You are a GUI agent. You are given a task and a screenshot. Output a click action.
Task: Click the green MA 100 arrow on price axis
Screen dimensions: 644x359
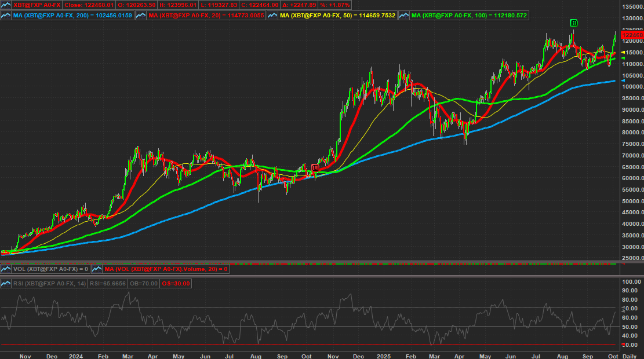click(x=623, y=58)
